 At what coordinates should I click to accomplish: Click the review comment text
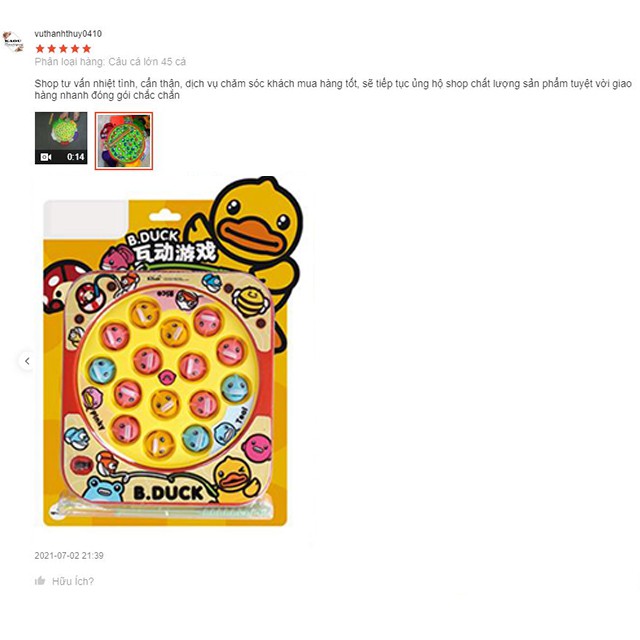coord(333,89)
